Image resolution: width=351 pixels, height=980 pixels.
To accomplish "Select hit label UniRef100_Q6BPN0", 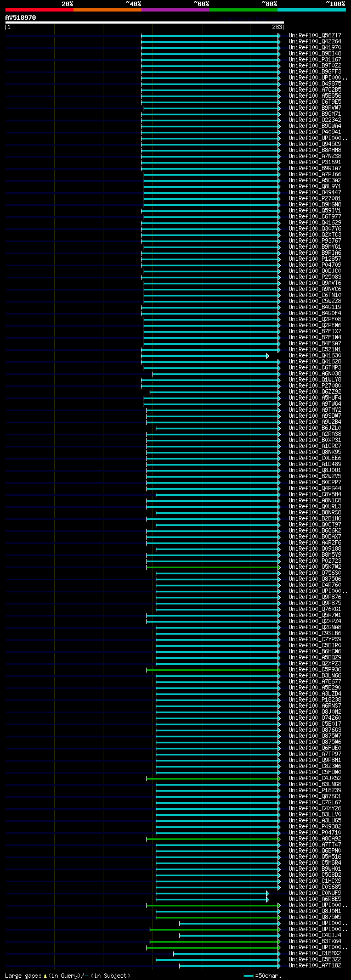I will (x=315, y=850).
